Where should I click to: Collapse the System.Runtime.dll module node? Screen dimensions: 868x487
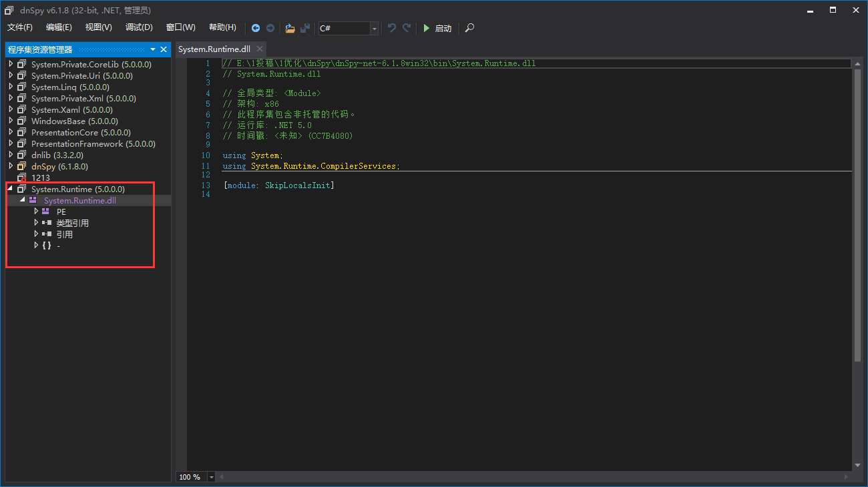coord(22,200)
